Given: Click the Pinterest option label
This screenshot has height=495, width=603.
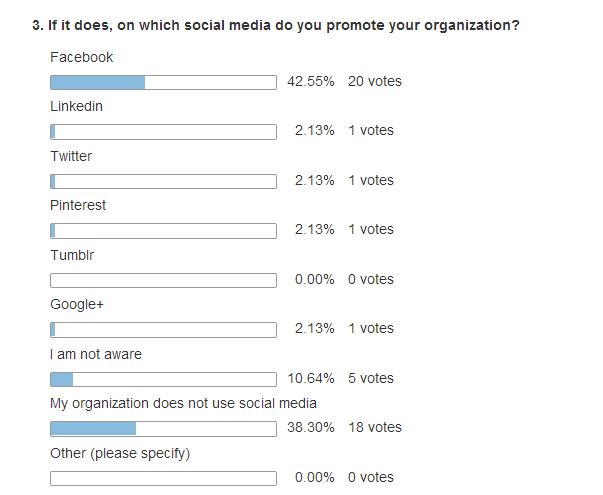Looking at the screenshot, I should pos(78,205).
